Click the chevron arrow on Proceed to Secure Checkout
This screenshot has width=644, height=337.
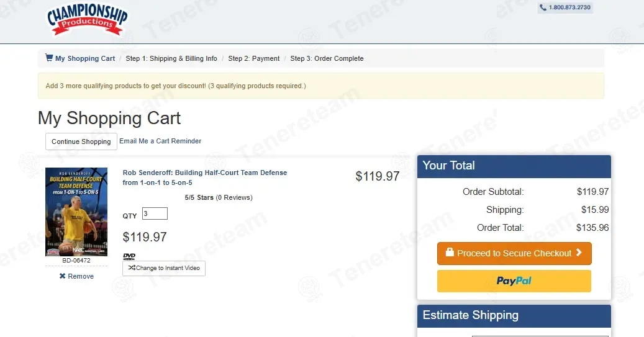(x=579, y=253)
